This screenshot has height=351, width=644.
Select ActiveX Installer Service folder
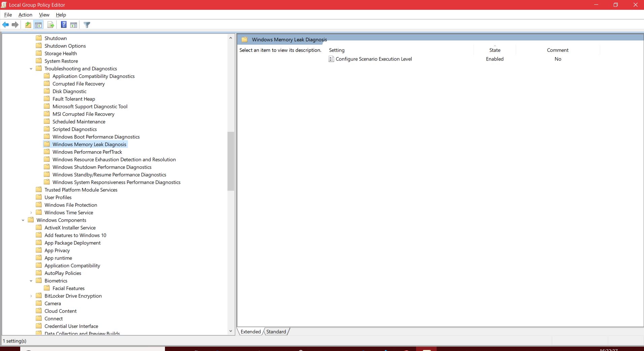70,227
